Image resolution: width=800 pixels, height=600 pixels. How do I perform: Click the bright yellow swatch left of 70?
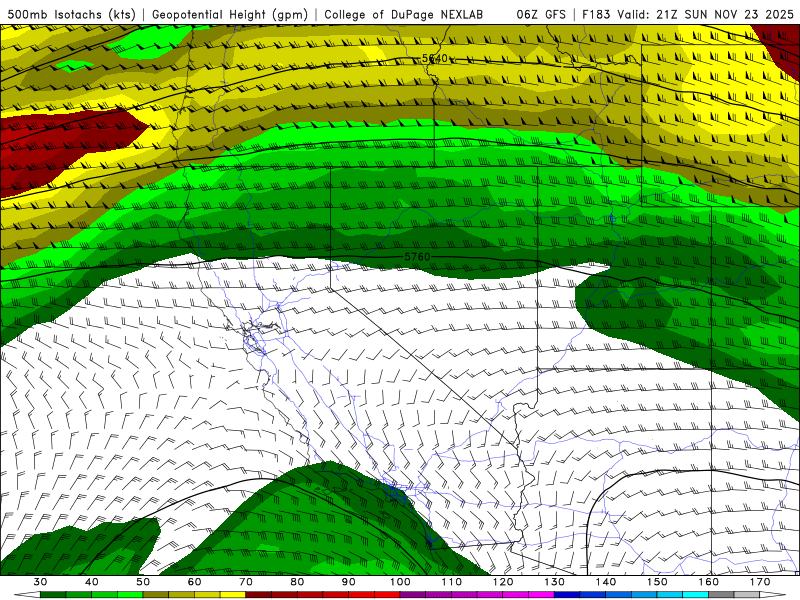click(233, 595)
